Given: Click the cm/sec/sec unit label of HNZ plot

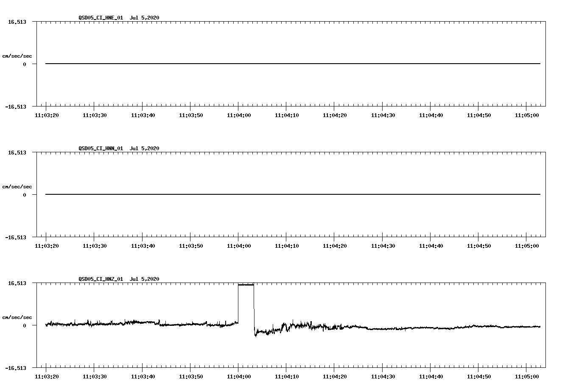Looking at the screenshot, I should tap(17, 317).
